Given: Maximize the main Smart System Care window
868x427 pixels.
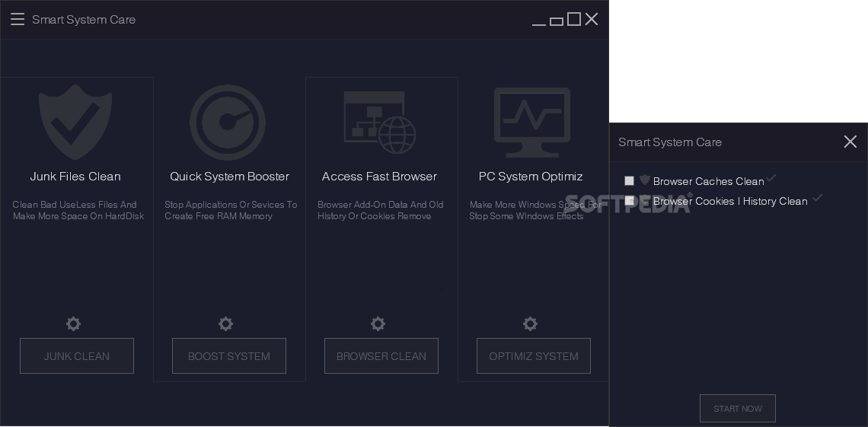Looking at the screenshot, I should coord(574,19).
